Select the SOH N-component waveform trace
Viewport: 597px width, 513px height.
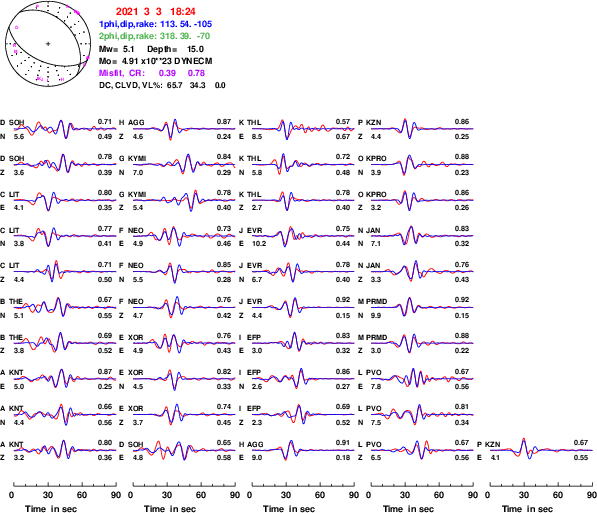(x=65, y=129)
